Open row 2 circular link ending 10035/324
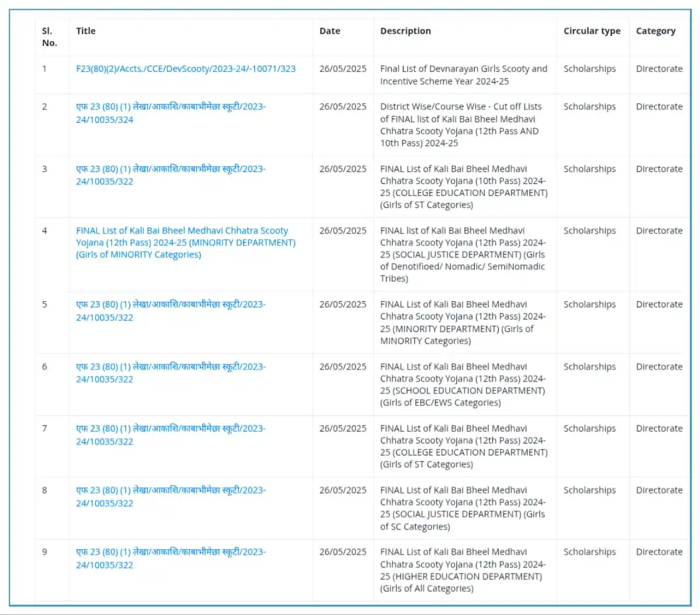 [x=171, y=113]
